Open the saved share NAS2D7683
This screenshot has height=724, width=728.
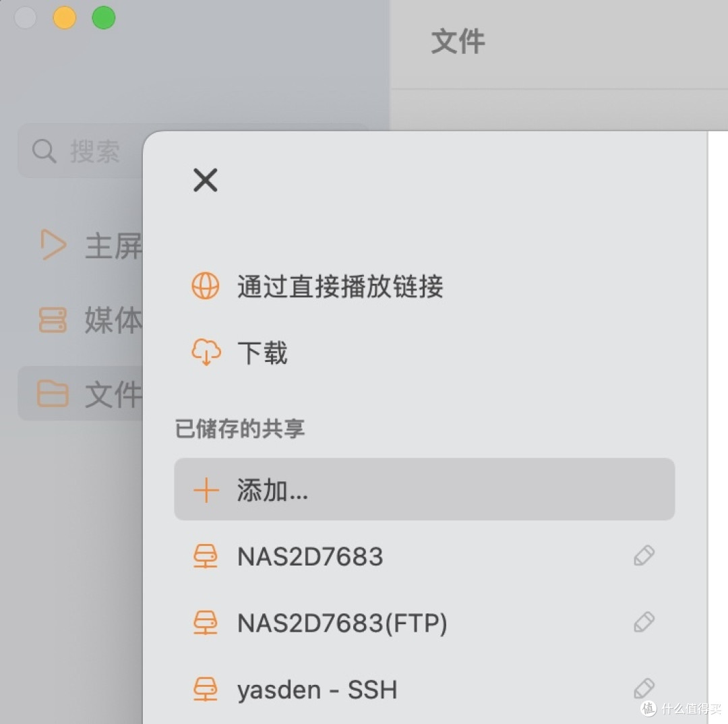click(x=310, y=555)
